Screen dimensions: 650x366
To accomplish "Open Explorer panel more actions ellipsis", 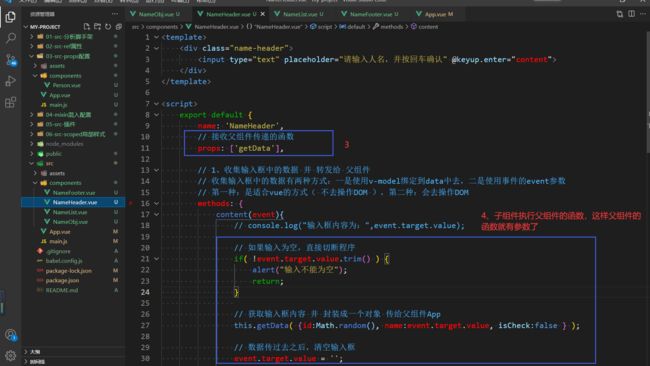I will (x=115, y=14).
